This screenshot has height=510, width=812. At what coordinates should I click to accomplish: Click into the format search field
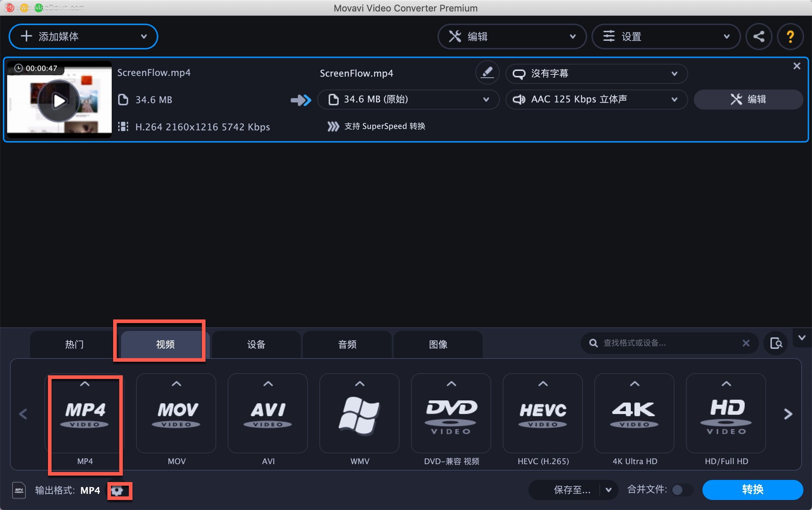pos(670,343)
